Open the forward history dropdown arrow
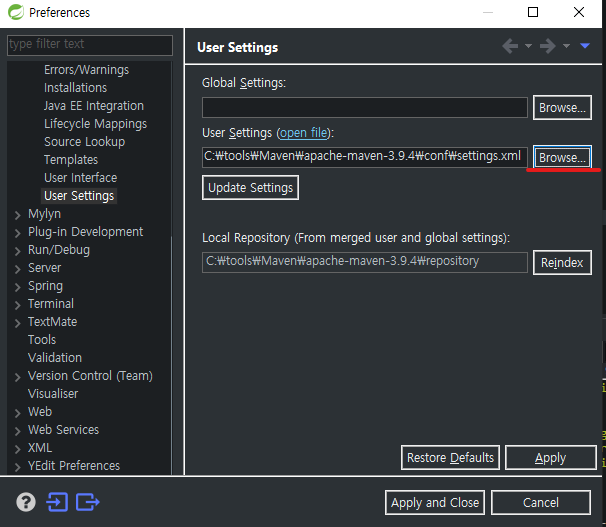 [566, 46]
